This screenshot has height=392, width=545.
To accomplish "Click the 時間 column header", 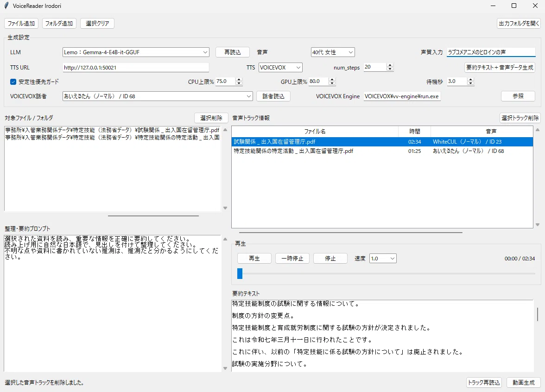I will point(414,132).
